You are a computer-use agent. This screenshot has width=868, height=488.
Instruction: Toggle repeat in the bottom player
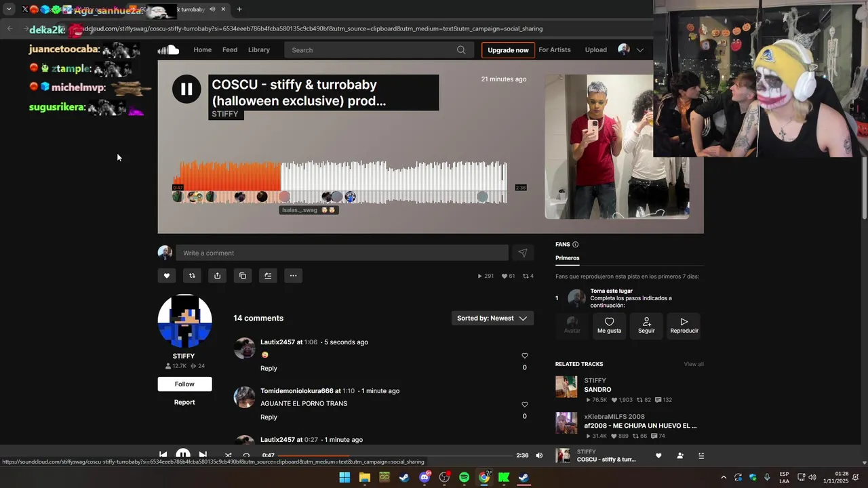pos(246,455)
